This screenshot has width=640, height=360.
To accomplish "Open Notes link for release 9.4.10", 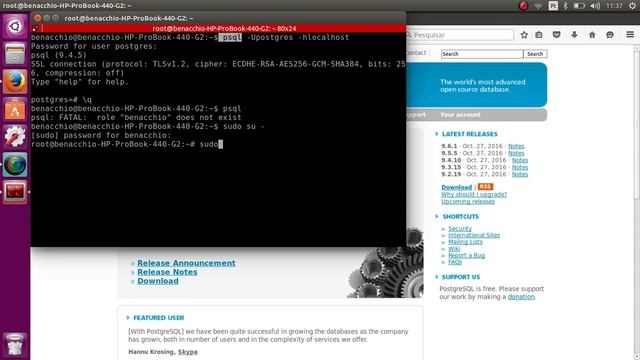I will click(x=520, y=160).
